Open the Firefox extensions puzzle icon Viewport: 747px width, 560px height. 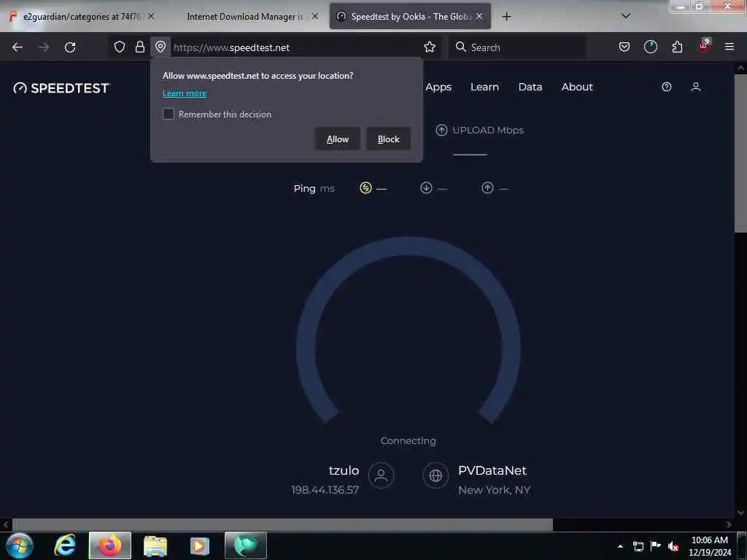point(677,47)
